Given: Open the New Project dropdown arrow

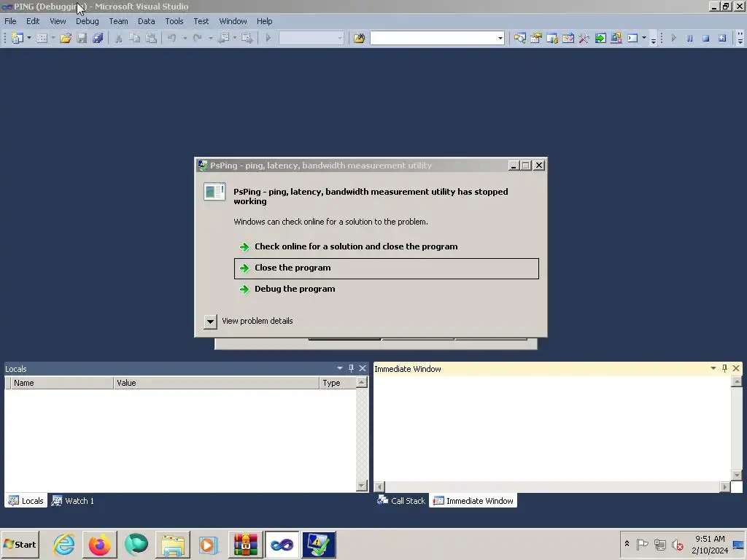Looking at the screenshot, I should click(x=29, y=38).
